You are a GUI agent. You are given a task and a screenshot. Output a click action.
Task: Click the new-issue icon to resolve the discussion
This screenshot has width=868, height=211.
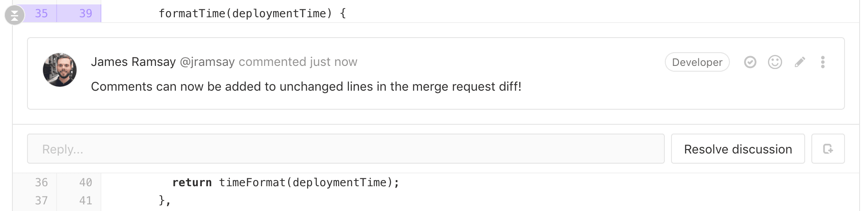[x=828, y=149]
